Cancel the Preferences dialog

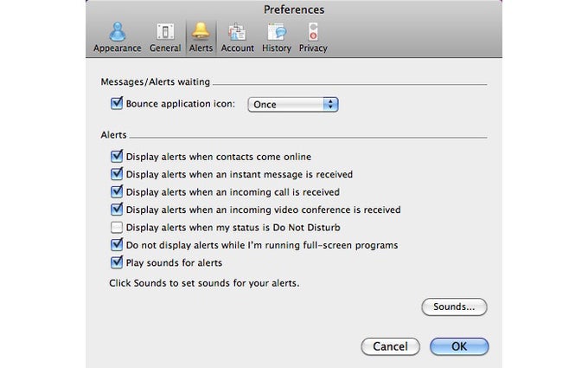pyautogui.click(x=390, y=346)
